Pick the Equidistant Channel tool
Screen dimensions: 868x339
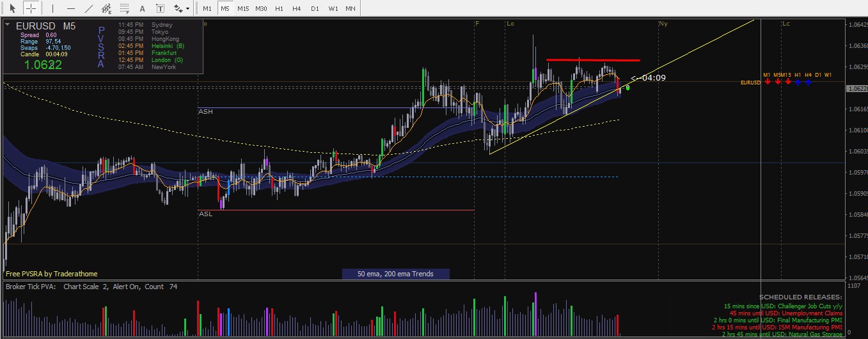pyautogui.click(x=106, y=9)
